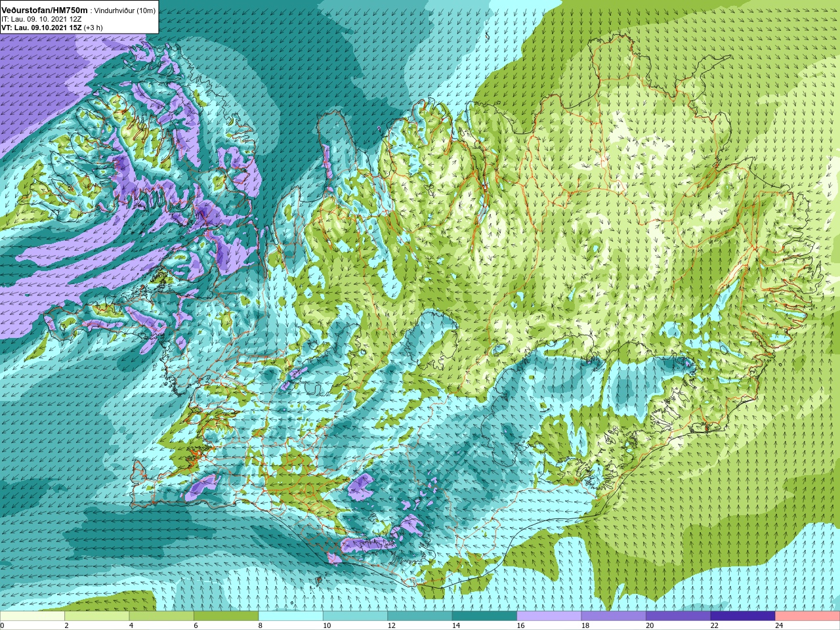
Task: Pick the light green 2–4 legend swatch
Action: pos(97,616)
